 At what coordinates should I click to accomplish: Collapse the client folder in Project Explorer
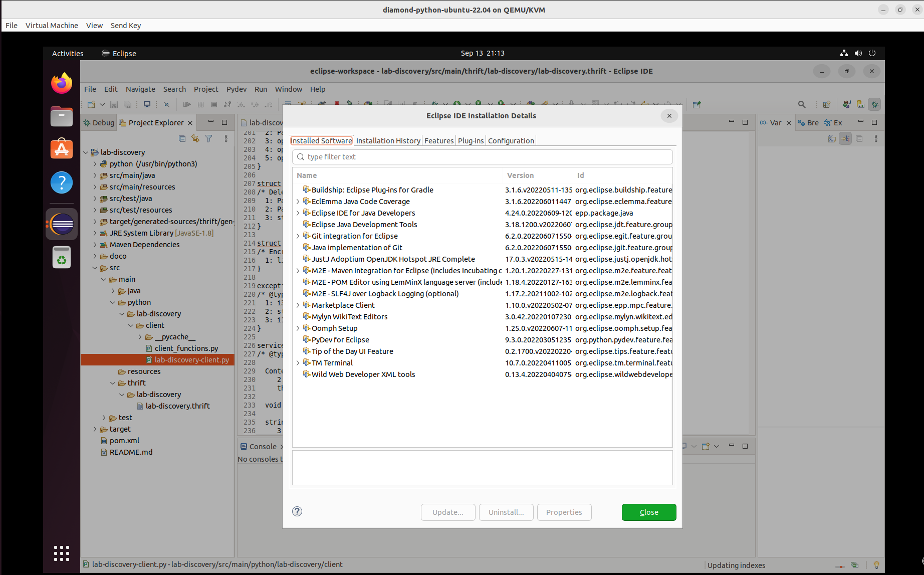131,325
